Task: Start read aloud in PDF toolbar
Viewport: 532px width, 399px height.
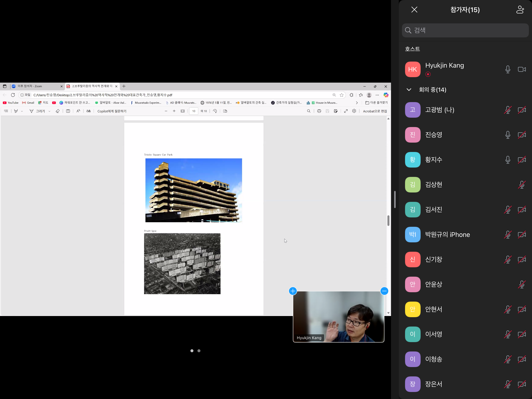Action: [78, 111]
